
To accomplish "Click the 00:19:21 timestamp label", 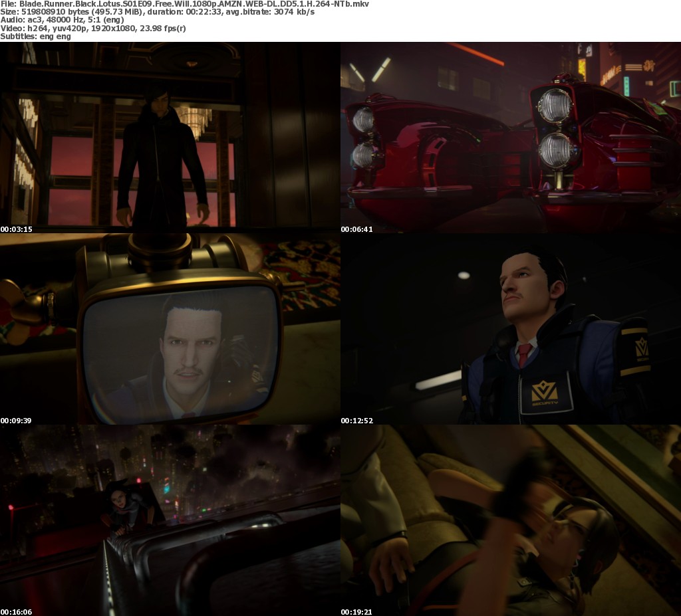I will click(356, 611).
